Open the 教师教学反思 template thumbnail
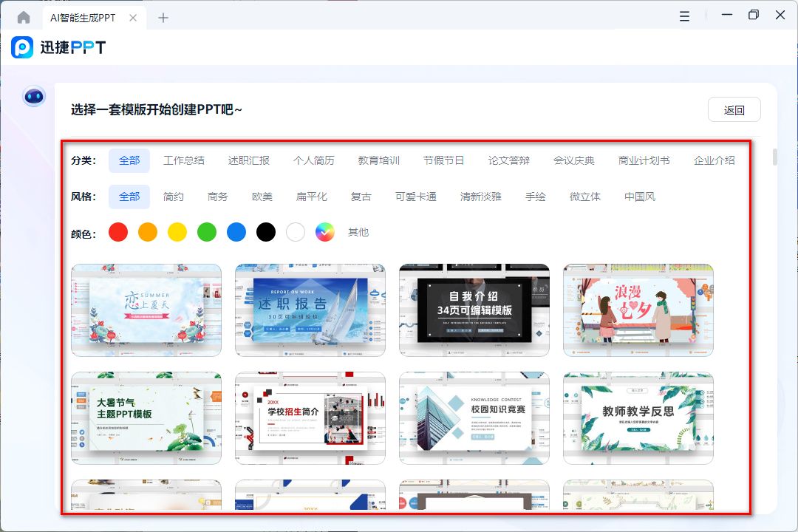The image size is (798, 532). pos(638,418)
